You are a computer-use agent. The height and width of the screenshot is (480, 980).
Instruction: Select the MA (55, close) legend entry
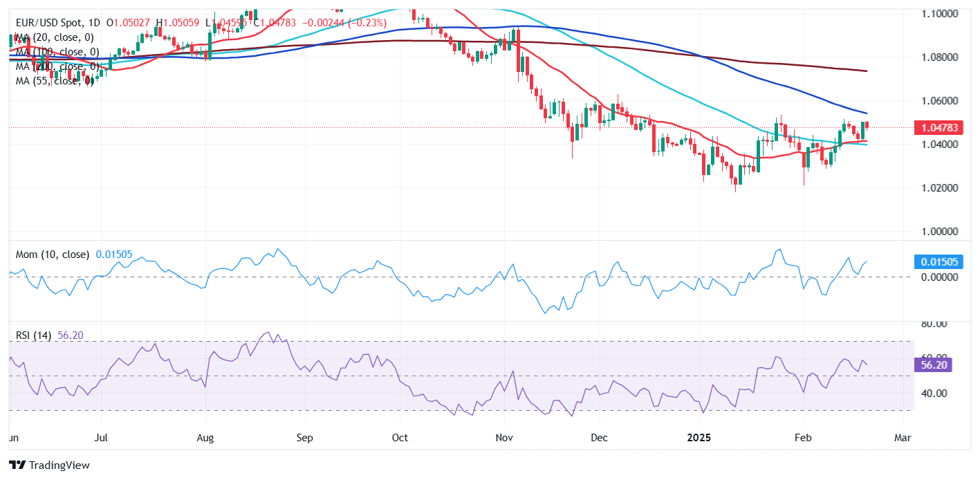point(55,81)
